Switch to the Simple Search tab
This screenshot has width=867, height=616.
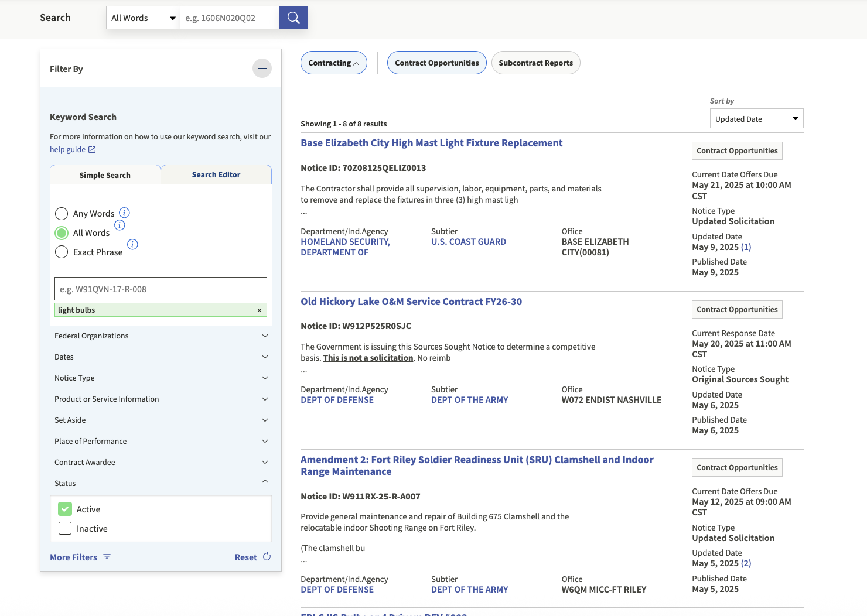[x=105, y=175]
